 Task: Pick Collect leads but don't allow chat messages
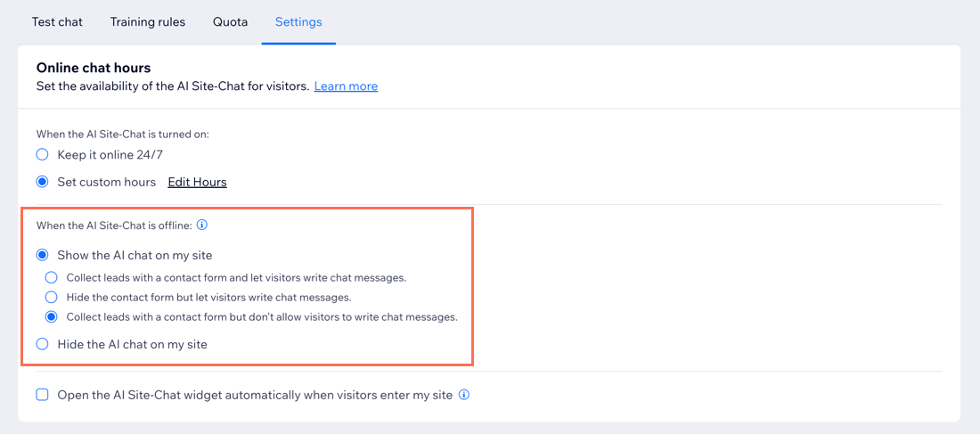[52, 316]
